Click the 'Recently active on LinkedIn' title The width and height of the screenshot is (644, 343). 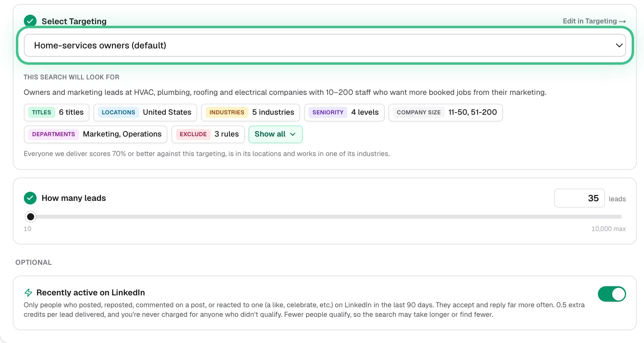[x=91, y=293]
